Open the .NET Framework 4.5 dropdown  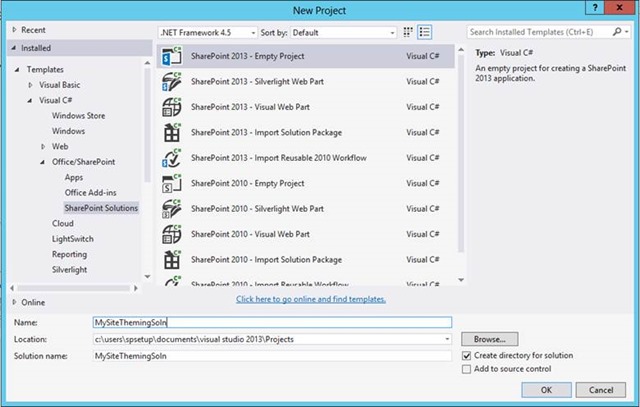(x=208, y=33)
